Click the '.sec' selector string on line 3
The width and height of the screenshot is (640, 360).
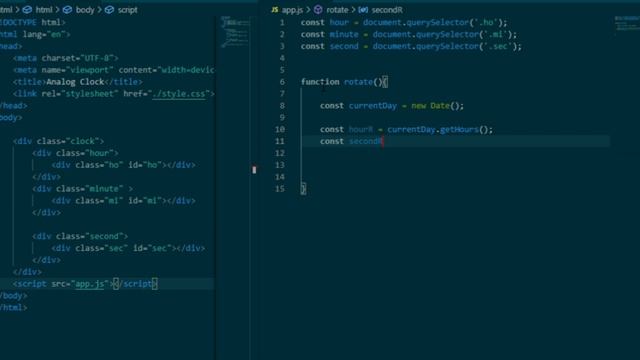[497, 46]
